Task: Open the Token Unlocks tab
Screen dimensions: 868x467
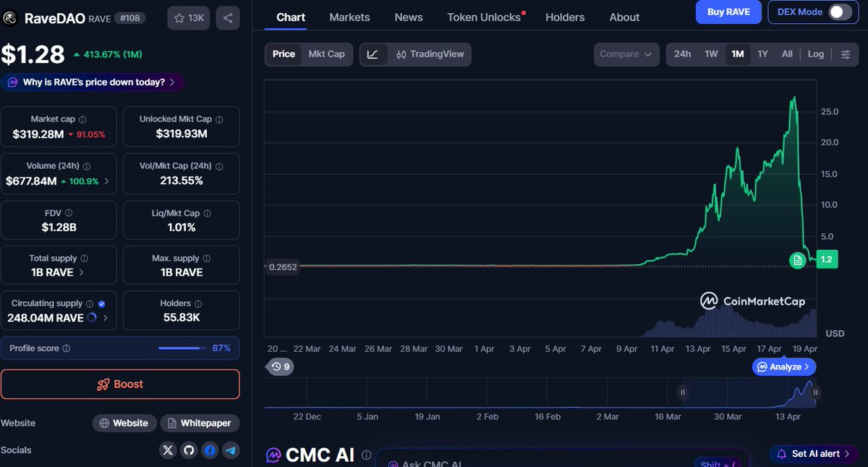Action: click(484, 17)
